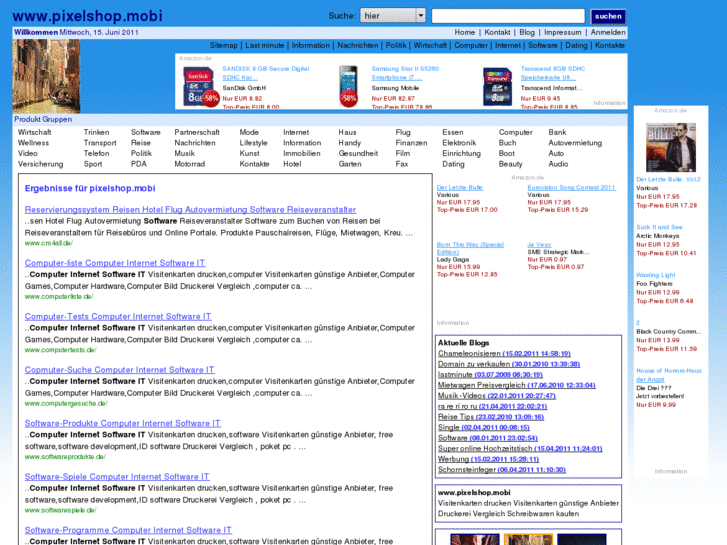Select Elektronik product group

(459, 143)
